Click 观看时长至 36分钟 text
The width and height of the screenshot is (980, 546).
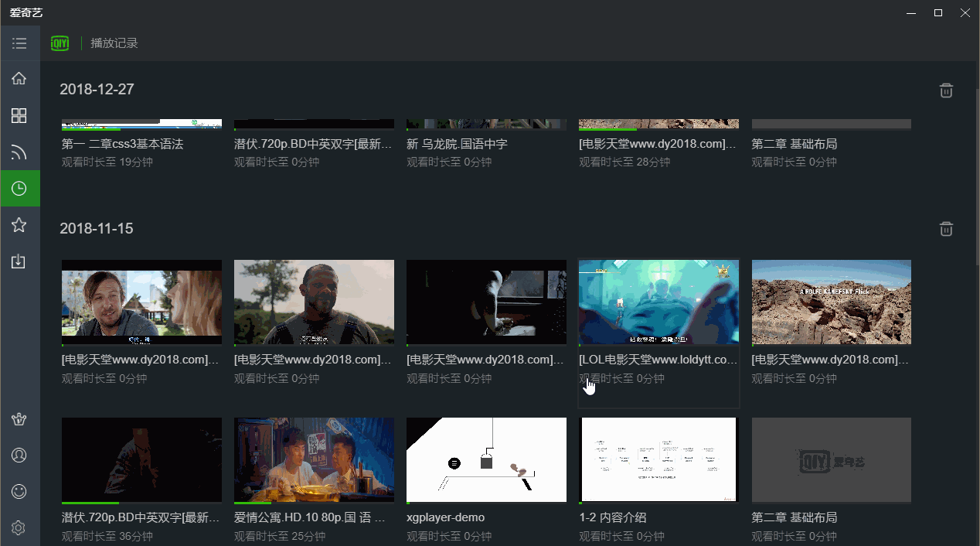pos(107,537)
